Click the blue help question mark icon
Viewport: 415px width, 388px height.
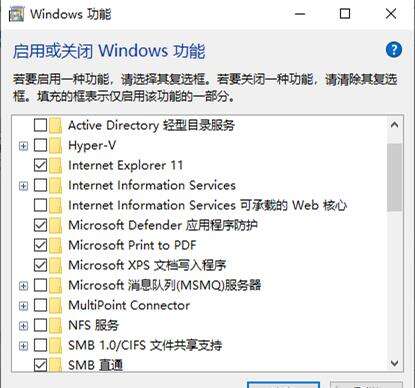click(394, 50)
